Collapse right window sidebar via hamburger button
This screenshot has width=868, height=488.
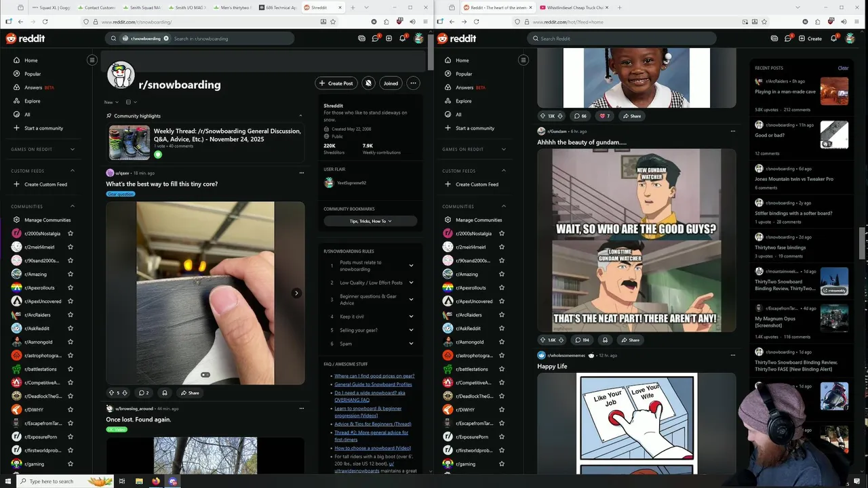coord(524,60)
